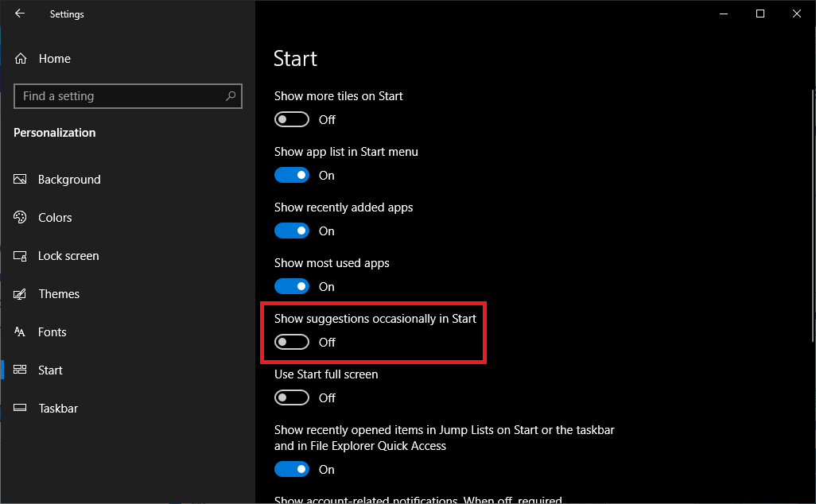816x504 pixels.
Task: Turn off Show most used apps
Action: tap(292, 286)
